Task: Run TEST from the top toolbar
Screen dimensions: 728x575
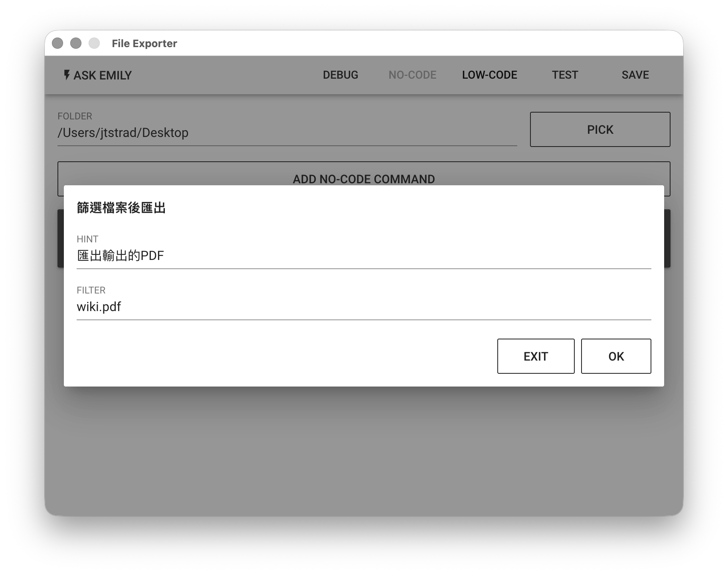Action: pyautogui.click(x=565, y=75)
